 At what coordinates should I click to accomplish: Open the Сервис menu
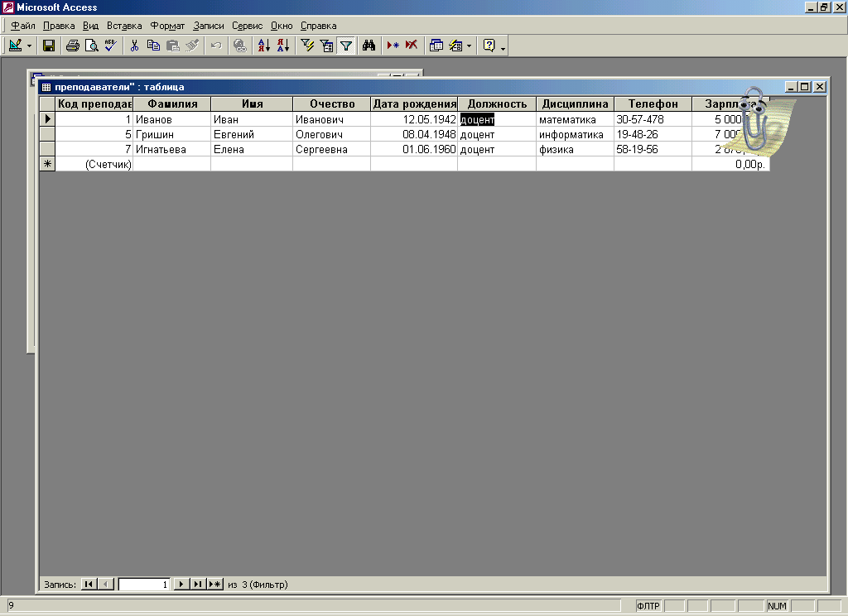pyautogui.click(x=247, y=26)
